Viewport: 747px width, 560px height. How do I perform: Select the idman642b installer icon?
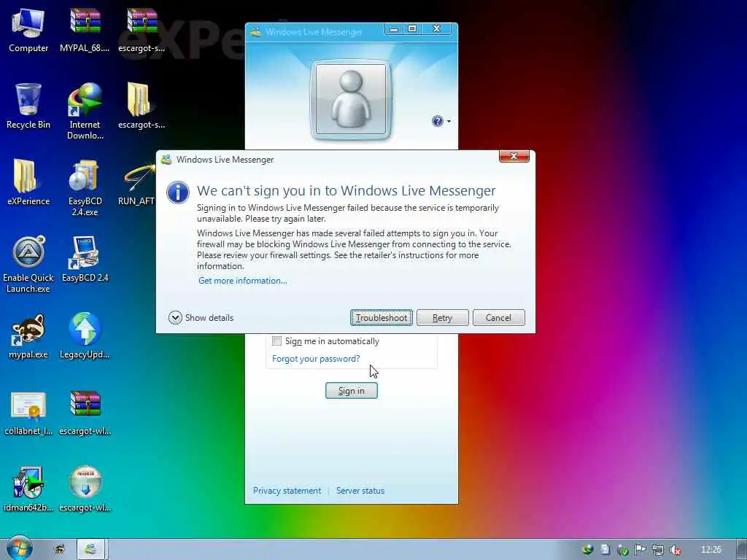tap(28, 489)
